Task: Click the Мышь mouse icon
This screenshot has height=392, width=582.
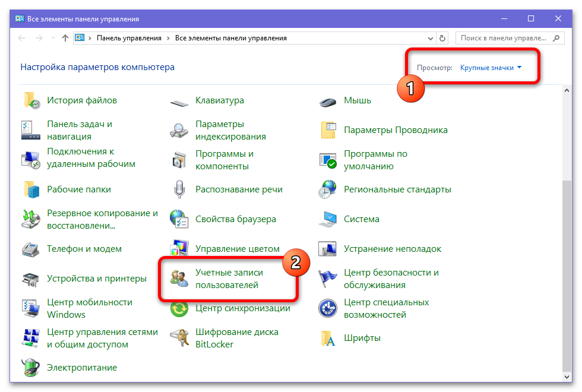Action: click(328, 102)
